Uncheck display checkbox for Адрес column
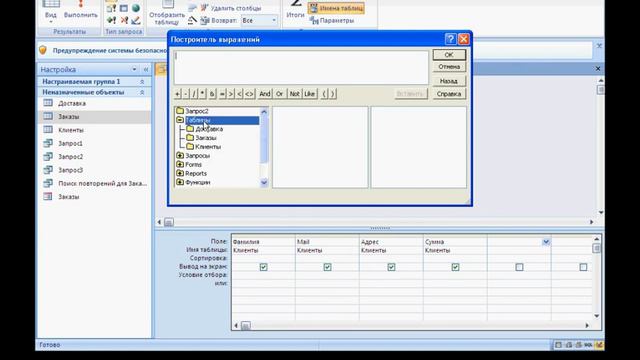Screen dimensions: 640x360 coord(391,267)
